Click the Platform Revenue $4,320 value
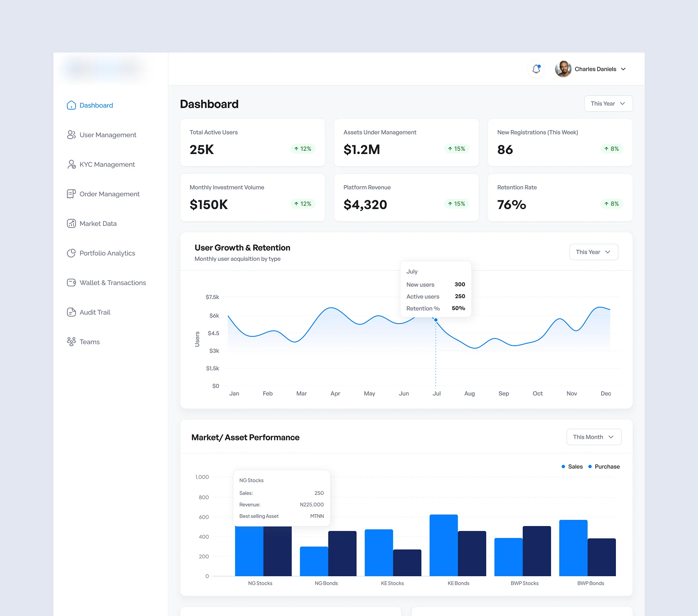This screenshot has height=616, width=698. (365, 205)
